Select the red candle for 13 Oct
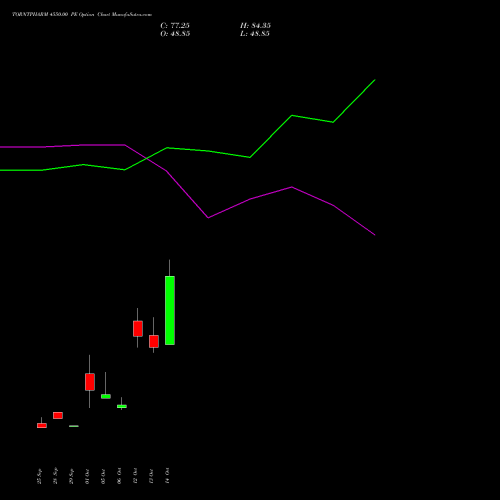The image size is (500, 500). click(x=154, y=341)
